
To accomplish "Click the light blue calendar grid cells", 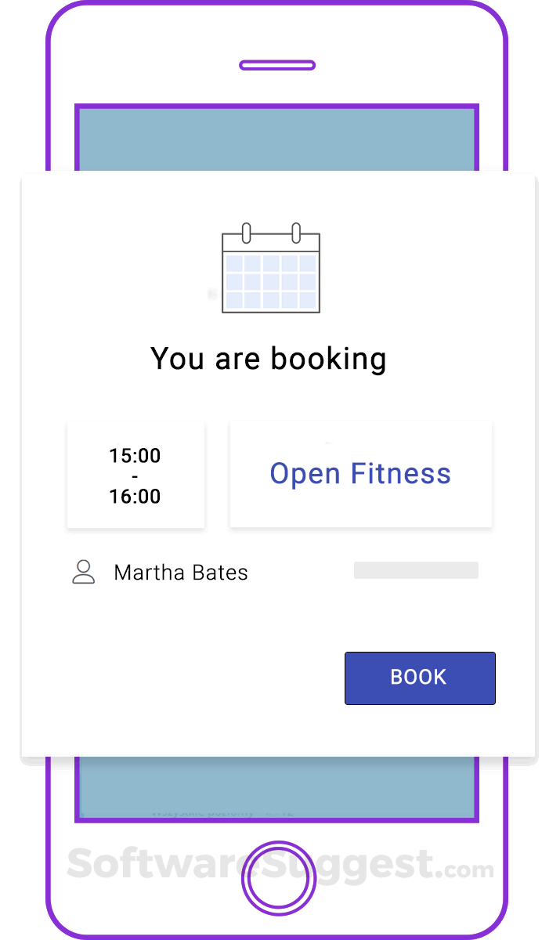I will pos(271,281).
